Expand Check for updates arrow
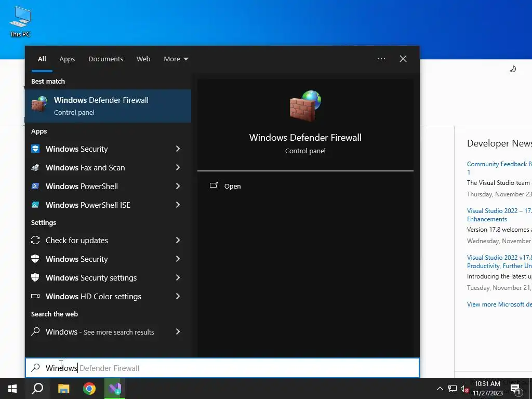The image size is (532, 399). (178, 240)
